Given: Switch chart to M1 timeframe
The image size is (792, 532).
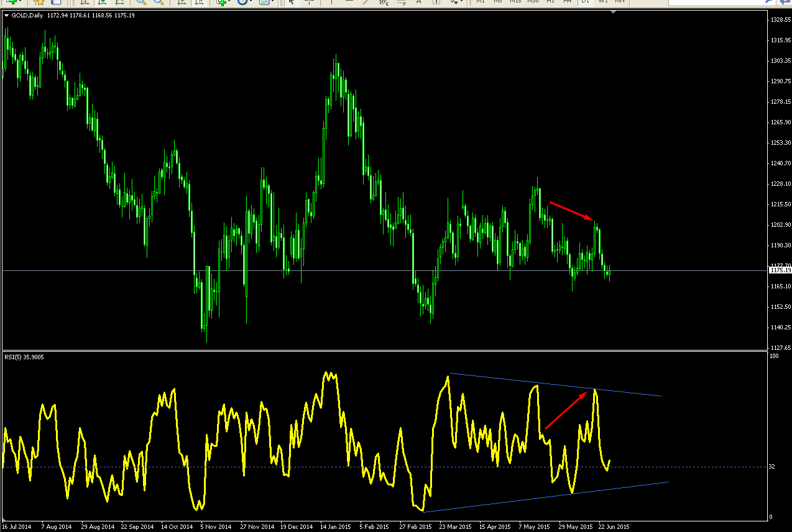Looking at the screenshot, I should 480,2.
